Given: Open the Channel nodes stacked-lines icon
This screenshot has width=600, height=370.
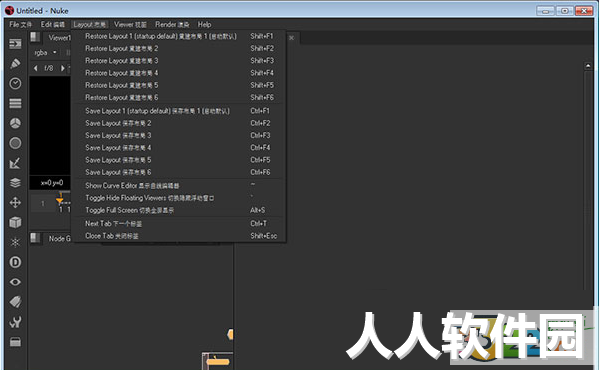Looking at the screenshot, I should point(15,103).
